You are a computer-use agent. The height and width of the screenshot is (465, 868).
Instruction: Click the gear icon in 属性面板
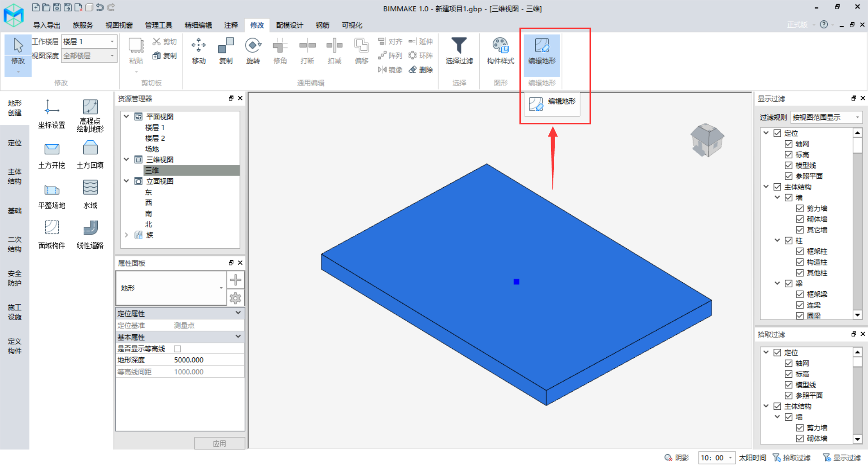(x=236, y=298)
